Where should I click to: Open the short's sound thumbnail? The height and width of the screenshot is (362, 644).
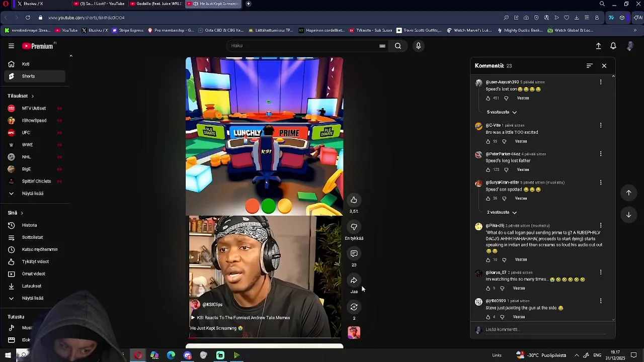pyautogui.click(x=354, y=332)
